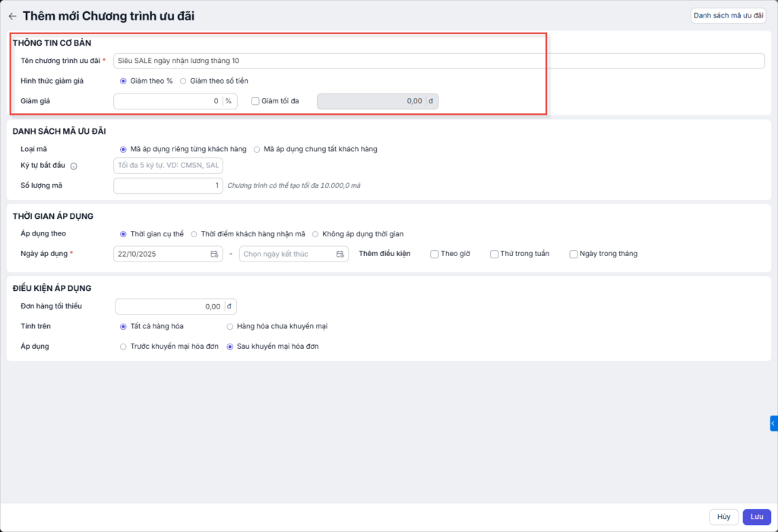Select Giảm theo số tiền radio button

(183, 81)
